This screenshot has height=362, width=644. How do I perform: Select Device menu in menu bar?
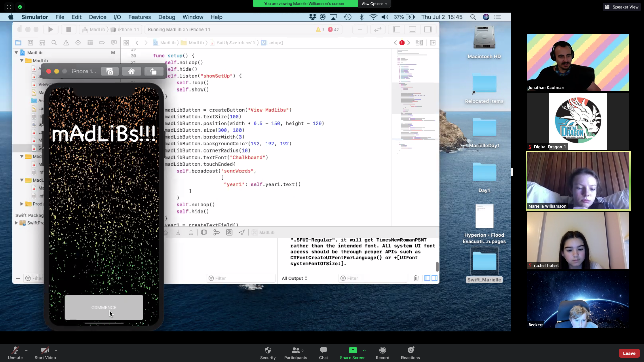click(x=97, y=17)
